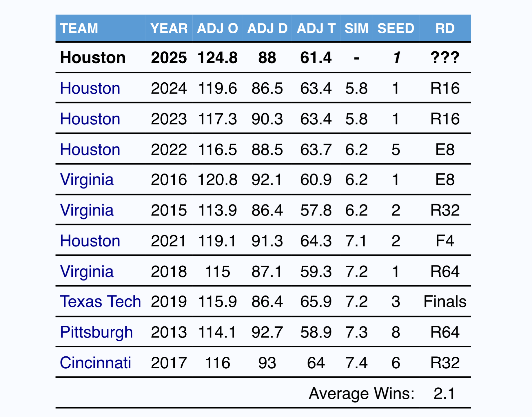Select the ADJ T column header

316,28
